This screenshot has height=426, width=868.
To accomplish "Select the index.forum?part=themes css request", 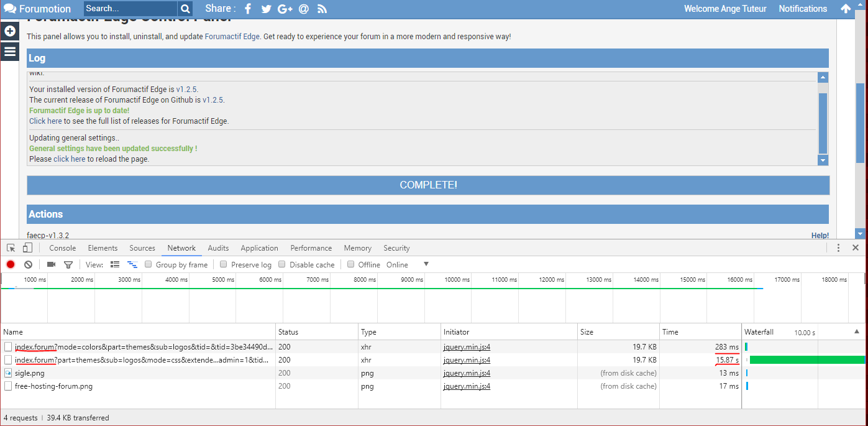I will (x=371, y=360).
